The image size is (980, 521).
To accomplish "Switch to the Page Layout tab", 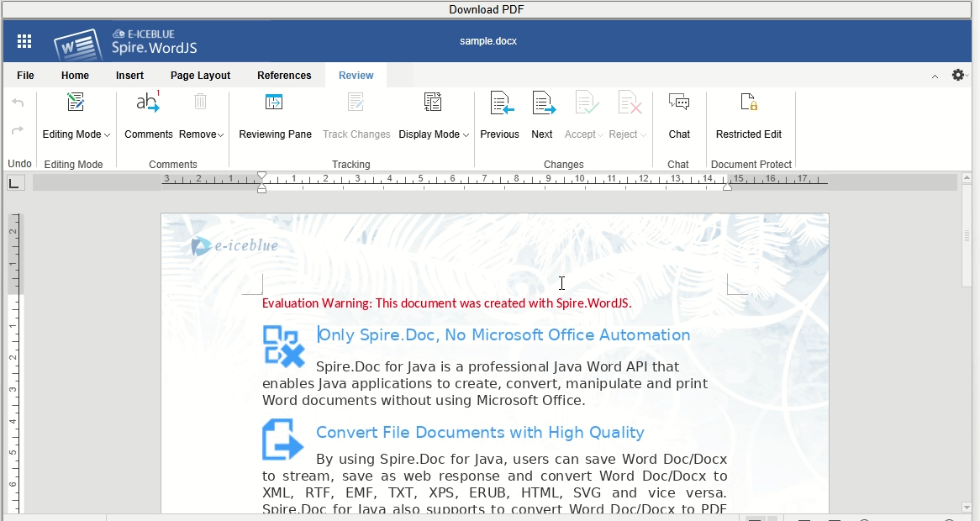I will [x=200, y=75].
